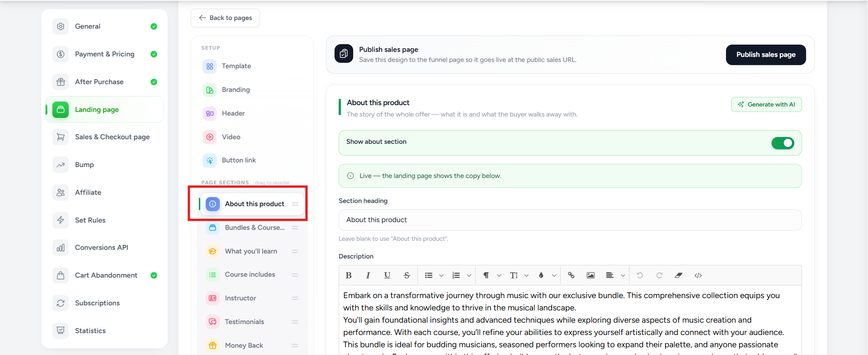Image resolution: width=868 pixels, height=355 pixels.
Task: Grab reorder handle for Course includes
Action: (x=295, y=275)
